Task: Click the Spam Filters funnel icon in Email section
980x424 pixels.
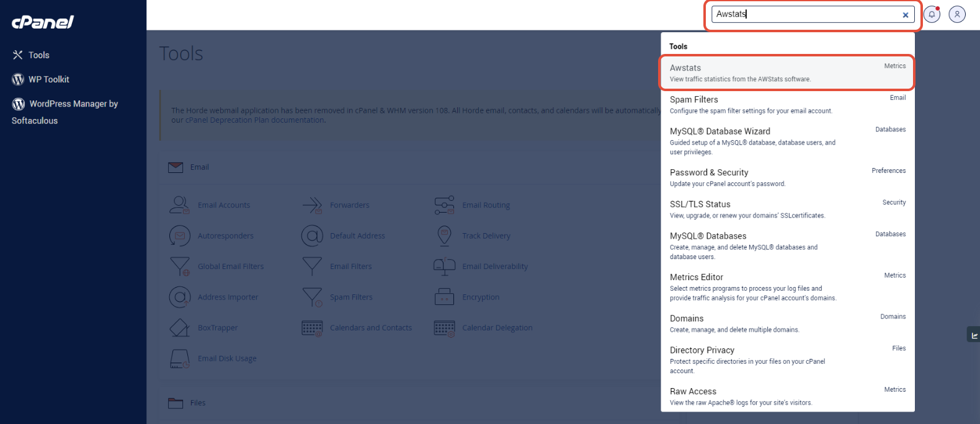Action: [312, 297]
